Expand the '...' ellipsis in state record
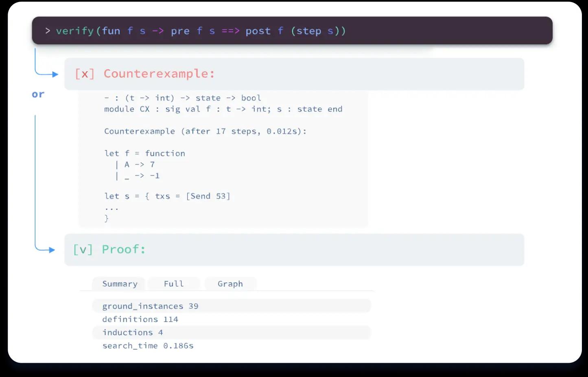The width and height of the screenshot is (588, 377). coord(111,208)
